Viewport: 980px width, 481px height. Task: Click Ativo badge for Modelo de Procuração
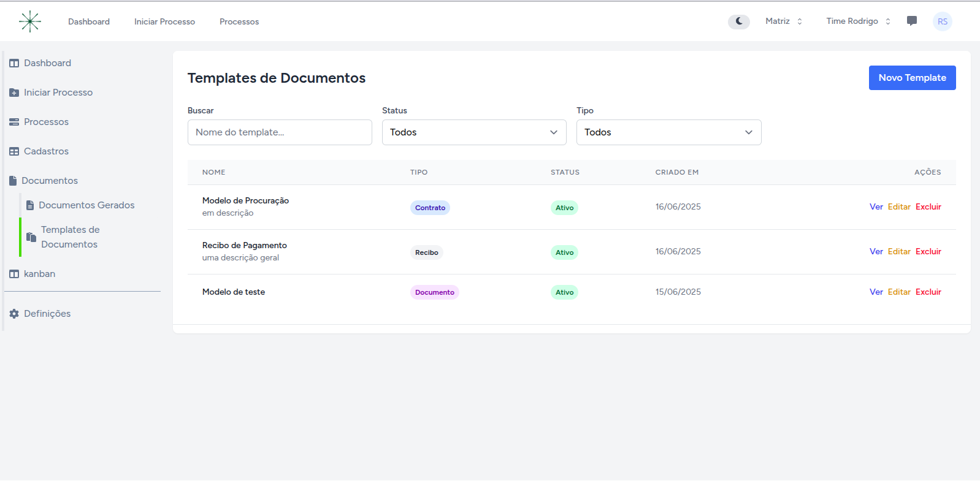(x=564, y=208)
